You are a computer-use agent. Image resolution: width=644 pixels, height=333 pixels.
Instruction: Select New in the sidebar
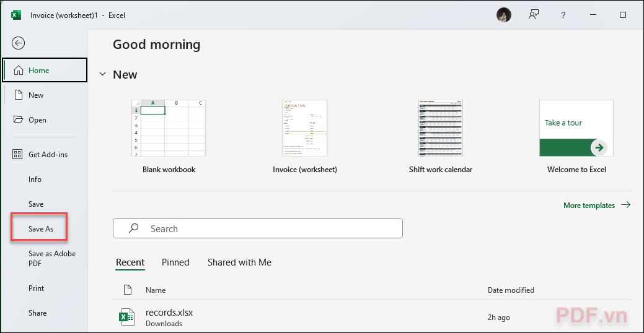45,95
